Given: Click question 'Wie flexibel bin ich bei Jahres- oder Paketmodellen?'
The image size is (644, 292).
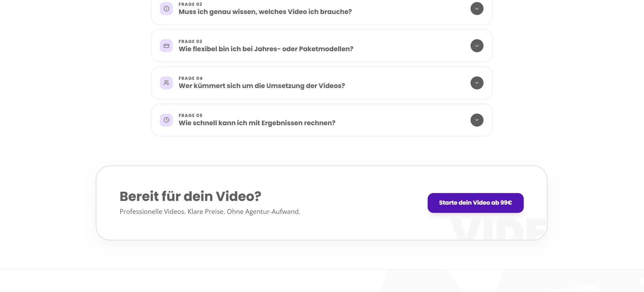Looking at the screenshot, I should [266, 49].
